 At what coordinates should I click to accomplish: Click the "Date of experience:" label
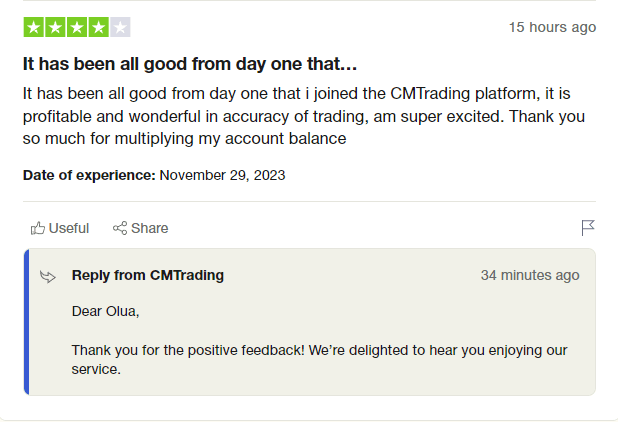89,175
